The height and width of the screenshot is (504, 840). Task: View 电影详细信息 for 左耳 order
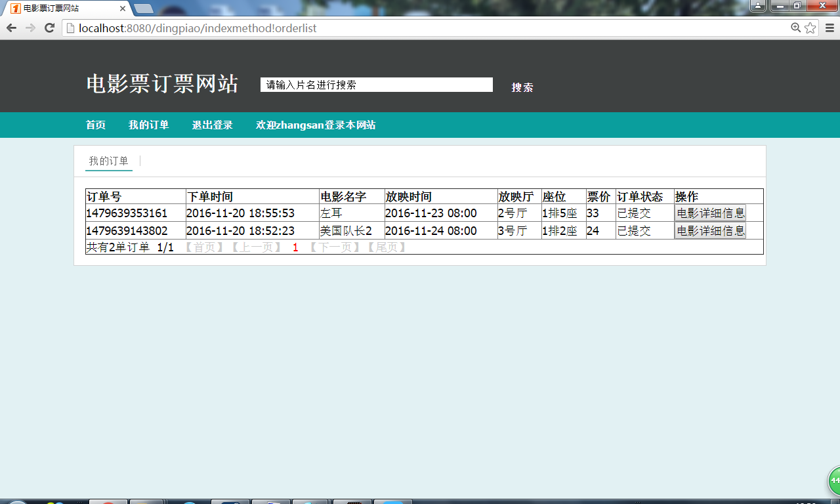pyautogui.click(x=710, y=213)
